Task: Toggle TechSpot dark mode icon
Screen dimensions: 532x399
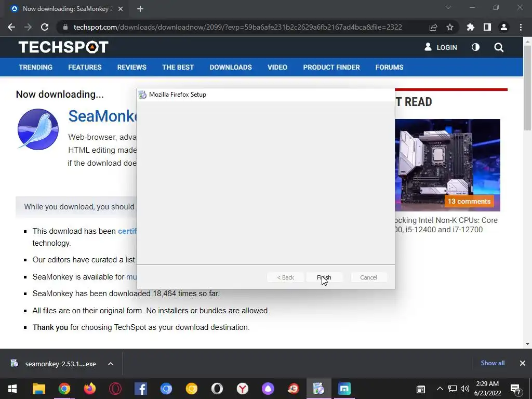Action: [476, 47]
